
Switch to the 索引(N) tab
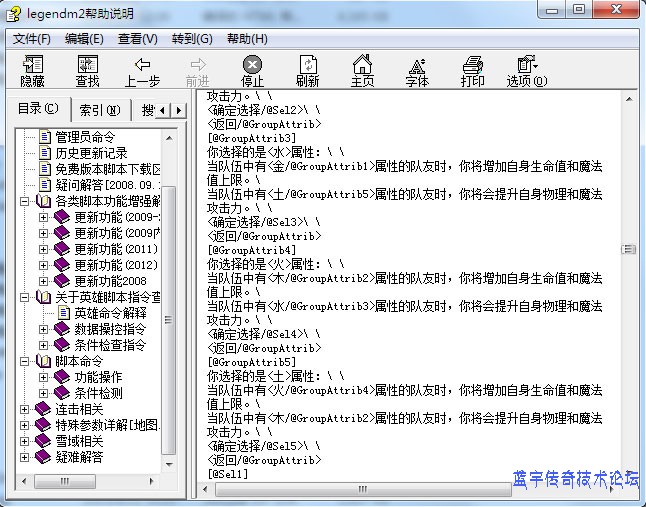click(x=99, y=110)
